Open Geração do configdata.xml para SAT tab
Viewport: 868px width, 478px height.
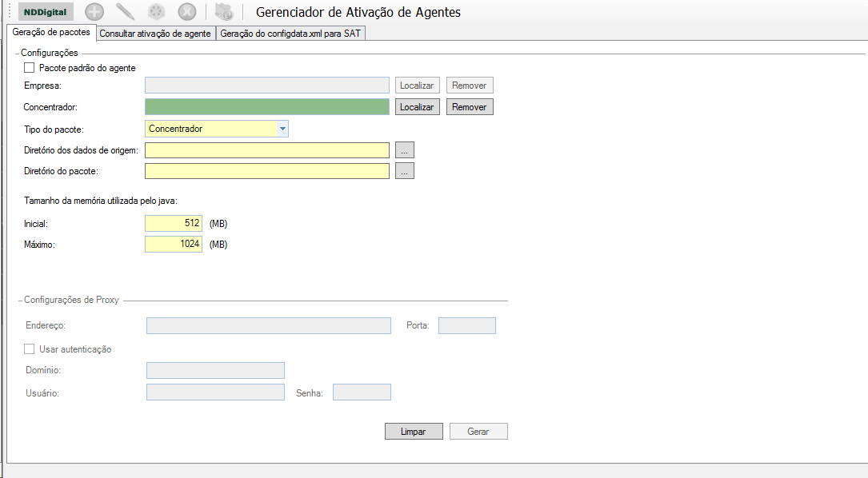290,34
